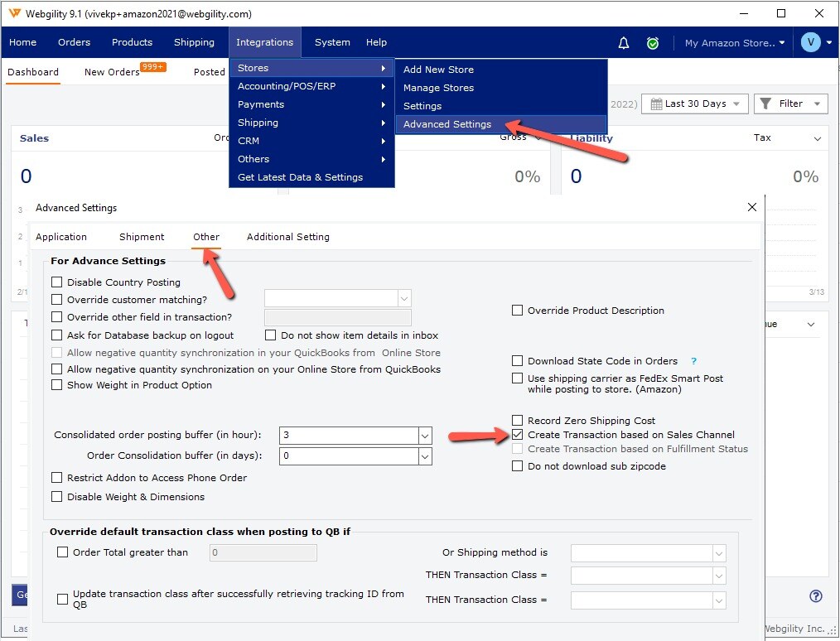
Task: Open the Last 30 Days date range dropdown
Action: pyautogui.click(x=695, y=104)
